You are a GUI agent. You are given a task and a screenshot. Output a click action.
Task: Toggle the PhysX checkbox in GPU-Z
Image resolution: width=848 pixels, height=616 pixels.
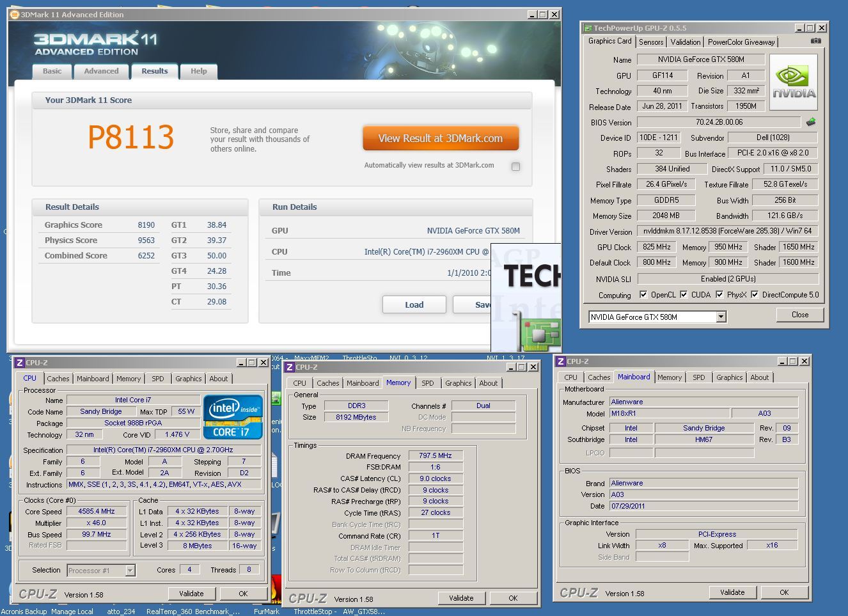(x=719, y=295)
